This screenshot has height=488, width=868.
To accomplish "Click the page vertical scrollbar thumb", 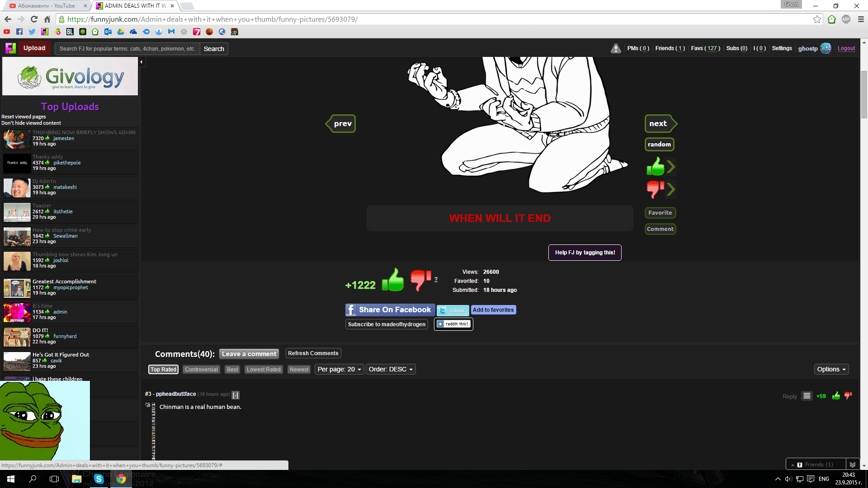I will pyautogui.click(x=864, y=95).
